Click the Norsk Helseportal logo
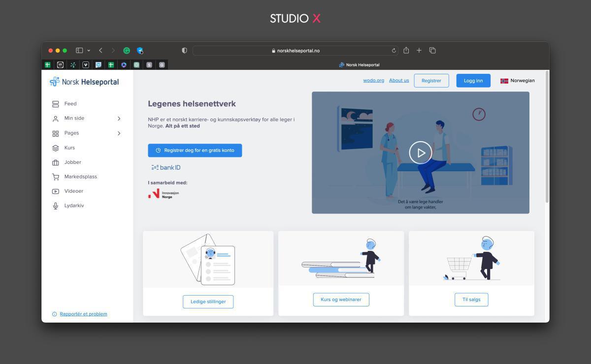The width and height of the screenshot is (591, 364). click(x=84, y=82)
